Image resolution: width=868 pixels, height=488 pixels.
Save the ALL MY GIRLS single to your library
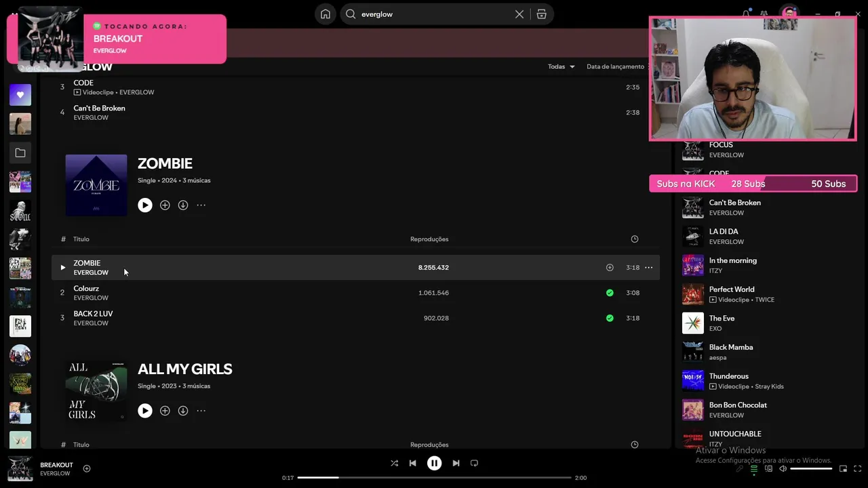[165, 411]
